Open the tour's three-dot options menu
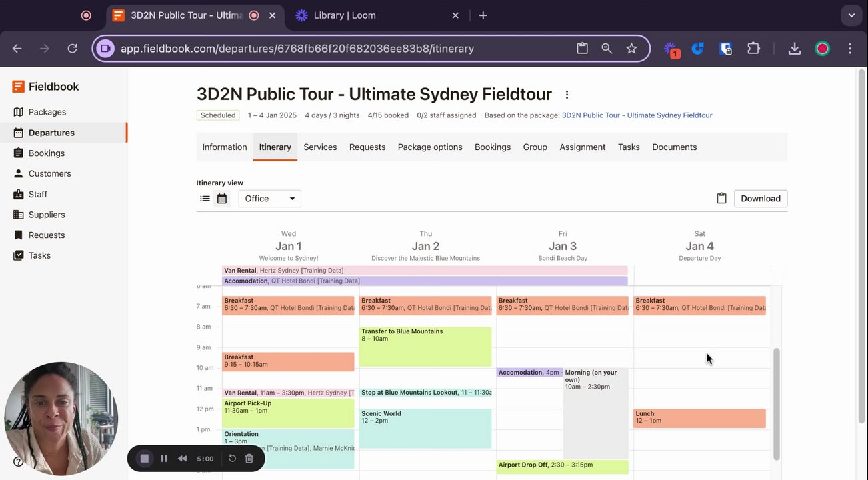Image resolution: width=868 pixels, height=480 pixels. 567,95
